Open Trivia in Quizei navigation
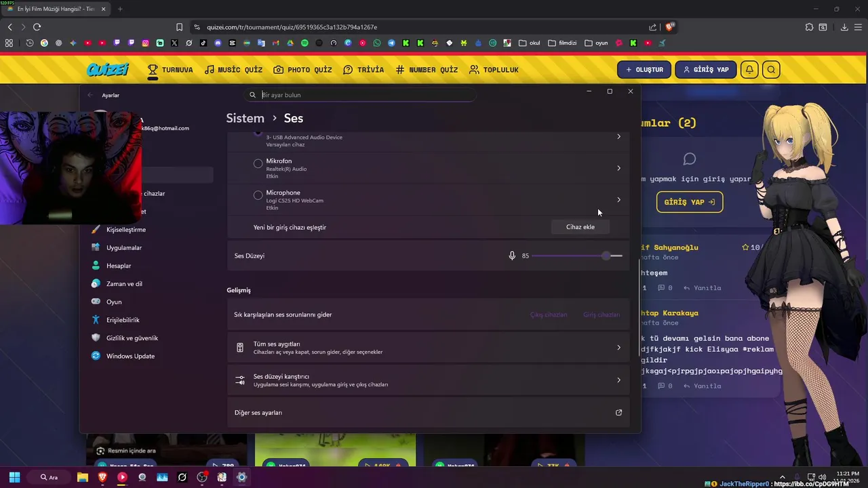This screenshot has height=488, width=868. (363, 70)
